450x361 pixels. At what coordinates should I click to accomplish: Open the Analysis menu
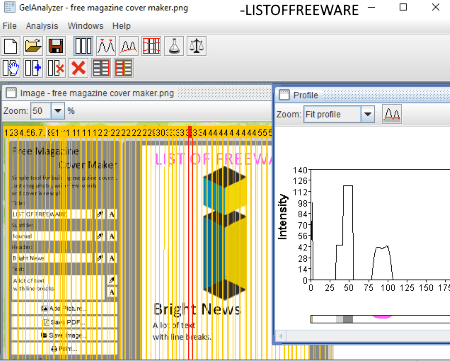(42, 26)
